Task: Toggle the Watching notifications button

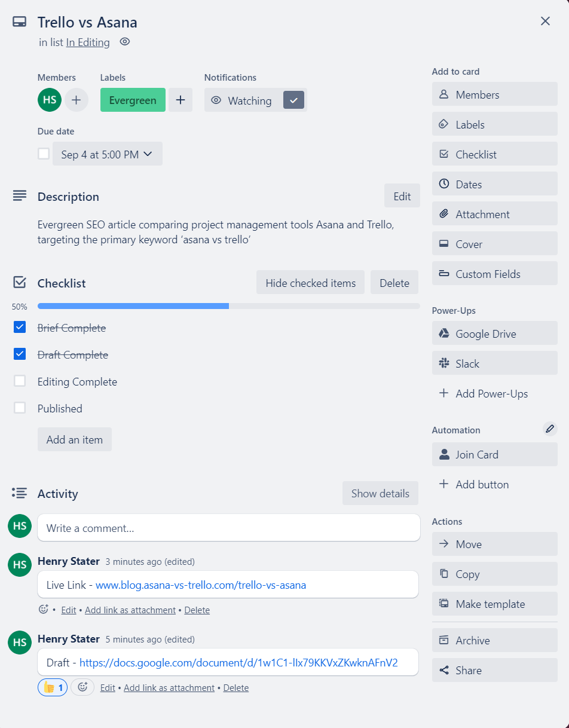Action: tap(256, 100)
